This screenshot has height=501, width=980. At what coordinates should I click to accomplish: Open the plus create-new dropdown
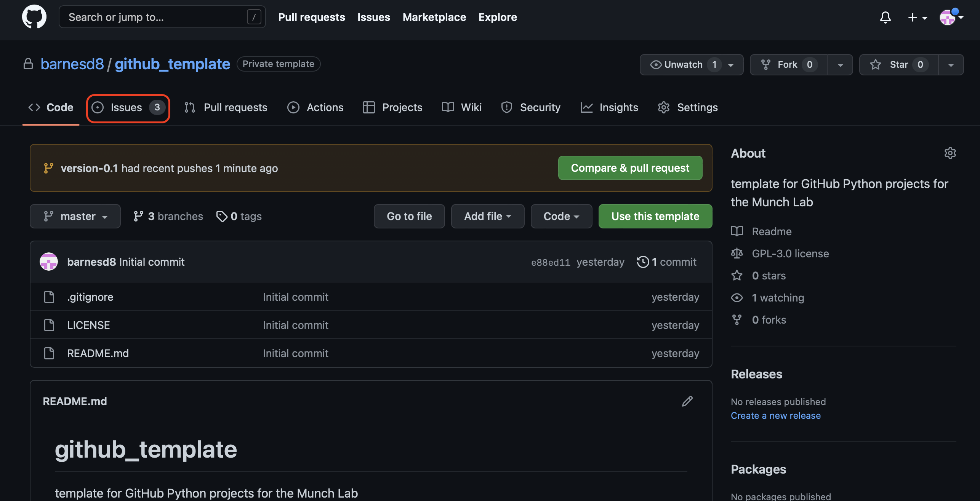(x=917, y=17)
